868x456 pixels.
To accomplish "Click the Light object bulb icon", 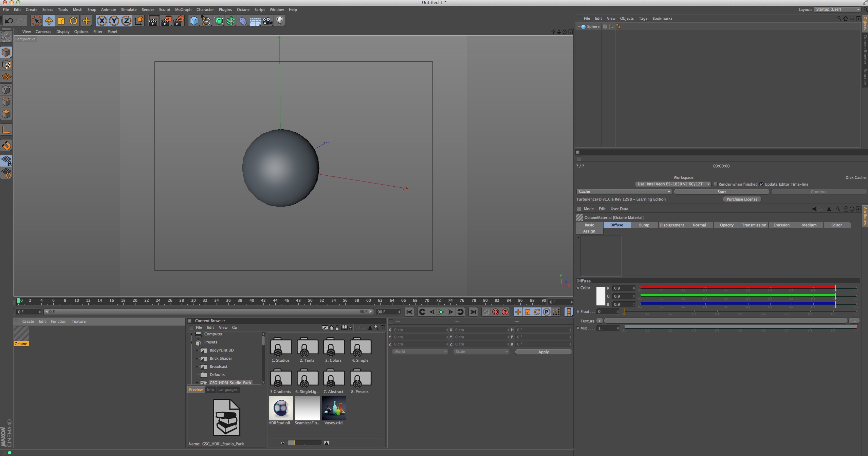I will click(280, 21).
